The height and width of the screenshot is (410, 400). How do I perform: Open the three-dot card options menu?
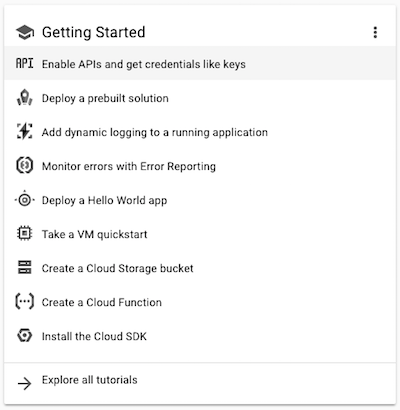tap(375, 32)
